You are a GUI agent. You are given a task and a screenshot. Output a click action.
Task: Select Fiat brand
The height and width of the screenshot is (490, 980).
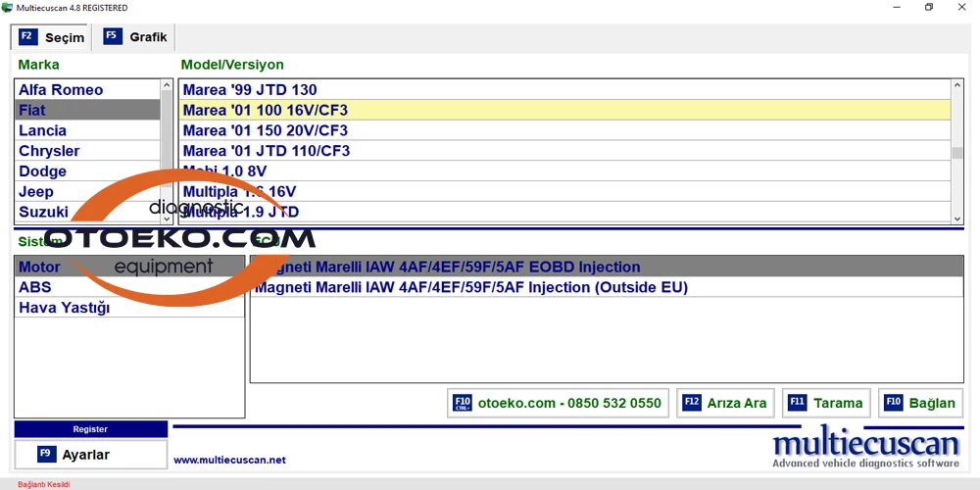coord(87,110)
